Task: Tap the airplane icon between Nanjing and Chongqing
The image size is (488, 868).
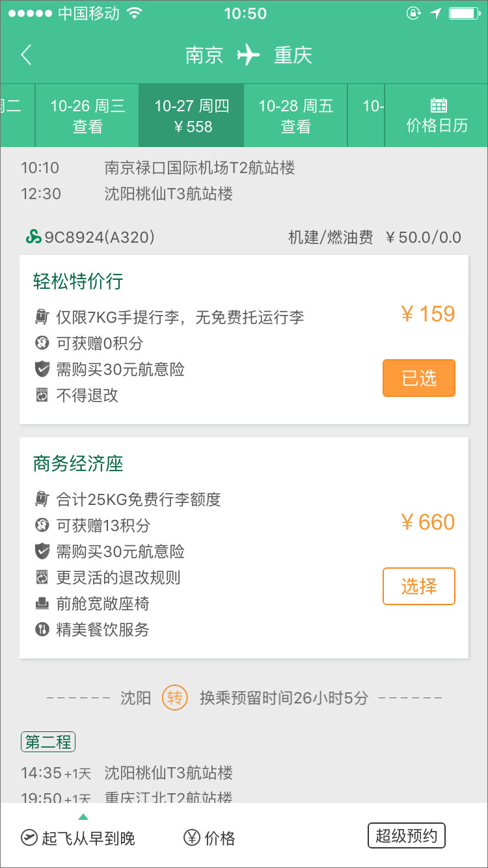Action: click(x=248, y=55)
